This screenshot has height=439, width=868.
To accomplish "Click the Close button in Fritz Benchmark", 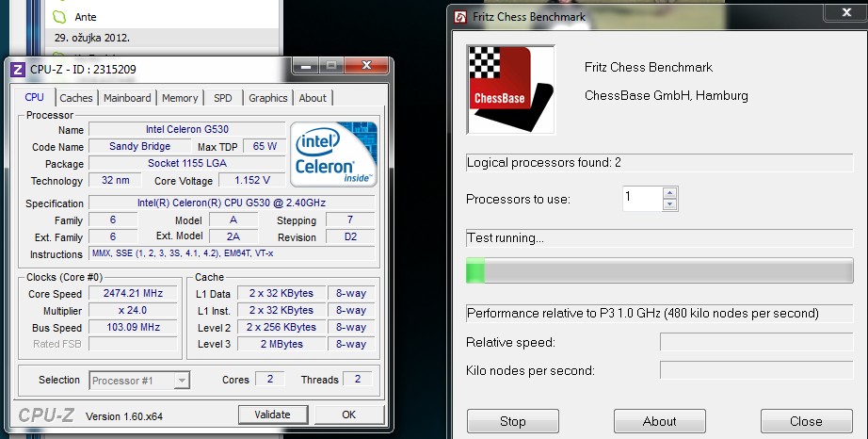I will point(806,421).
